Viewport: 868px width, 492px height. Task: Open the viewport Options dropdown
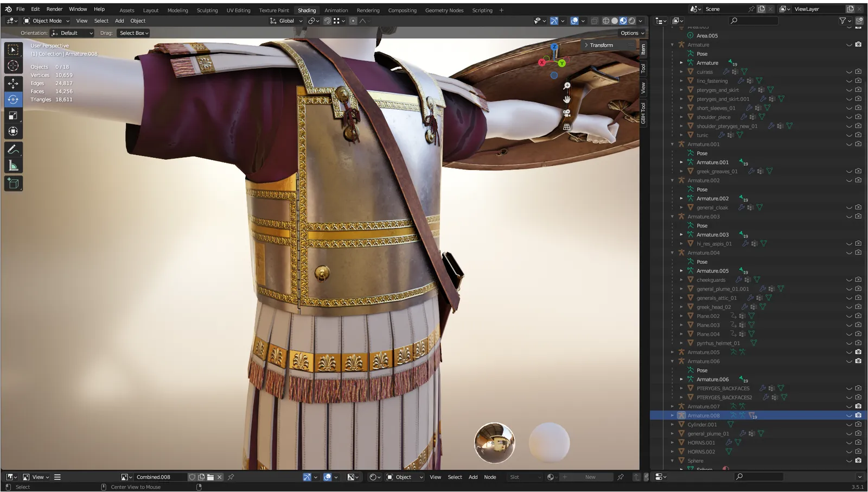632,33
